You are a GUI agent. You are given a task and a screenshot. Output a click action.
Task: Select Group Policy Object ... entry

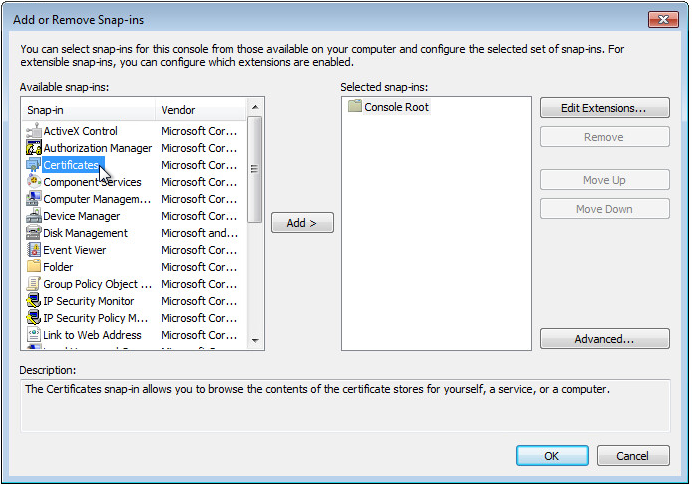(x=98, y=284)
